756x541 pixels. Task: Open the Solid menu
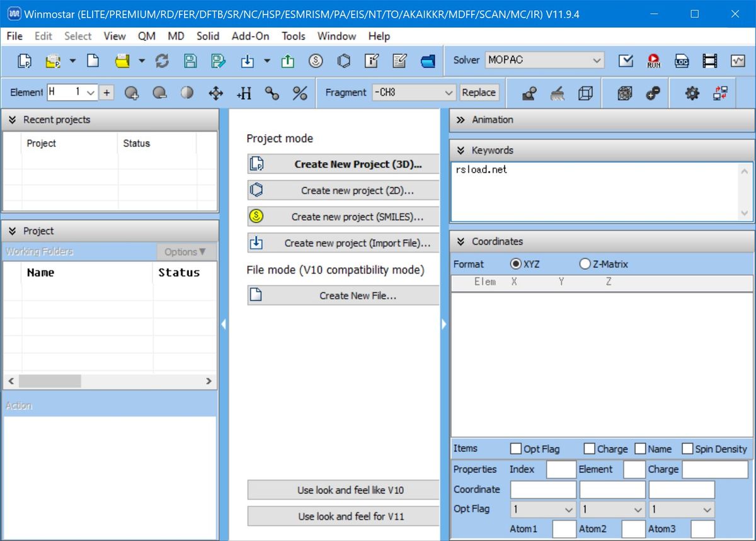point(208,36)
